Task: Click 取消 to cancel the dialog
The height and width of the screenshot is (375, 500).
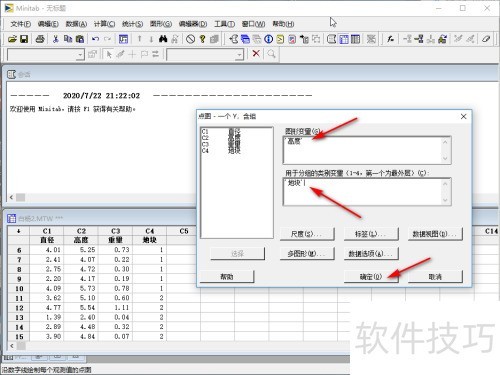Action: (435, 277)
